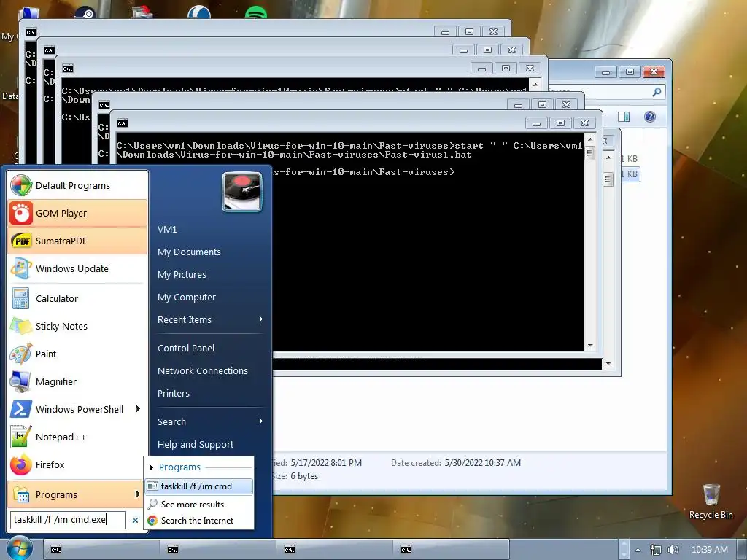The height and width of the screenshot is (560, 747).
Task: Open the Steam desktop icon
Action: coord(85,12)
